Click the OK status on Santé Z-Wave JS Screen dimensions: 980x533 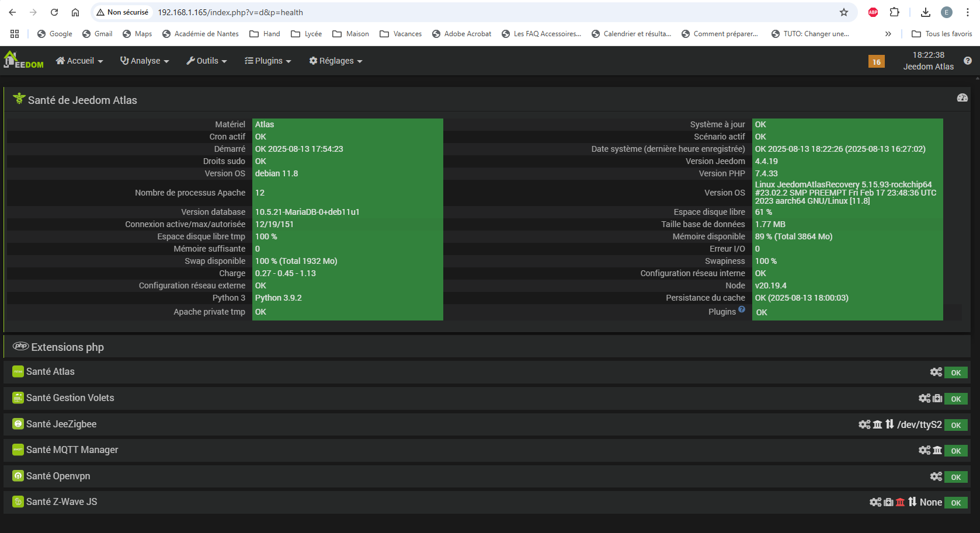point(955,503)
